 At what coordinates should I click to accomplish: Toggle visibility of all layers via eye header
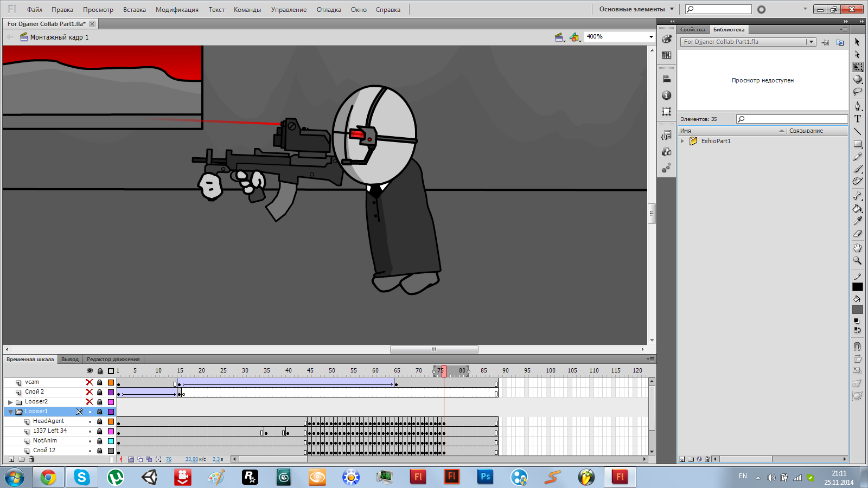coord(90,371)
